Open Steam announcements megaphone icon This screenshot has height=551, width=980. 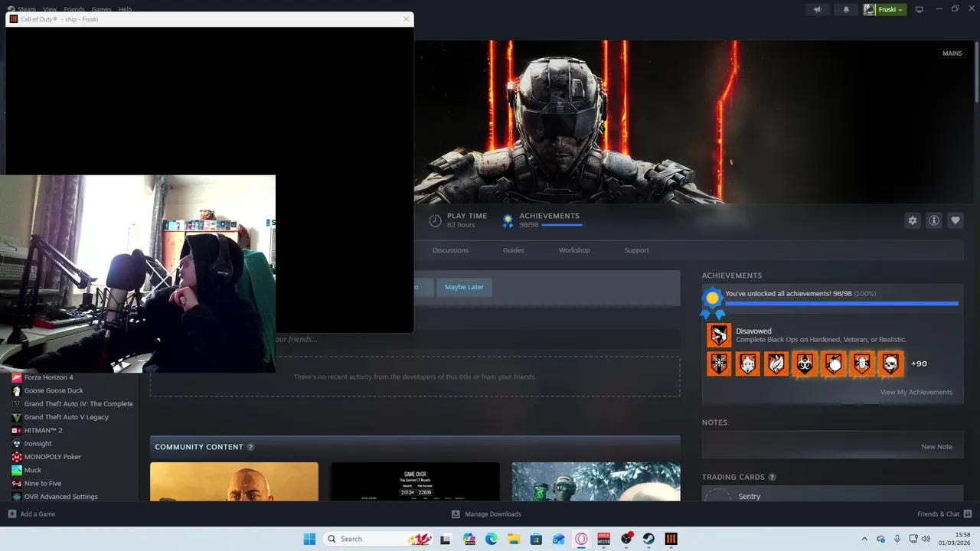(818, 9)
